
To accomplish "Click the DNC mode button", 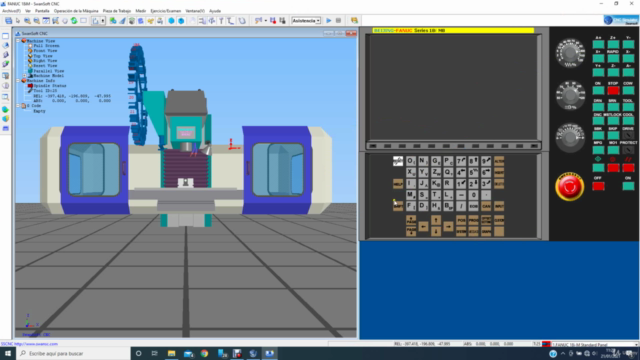I will [x=598, y=121].
